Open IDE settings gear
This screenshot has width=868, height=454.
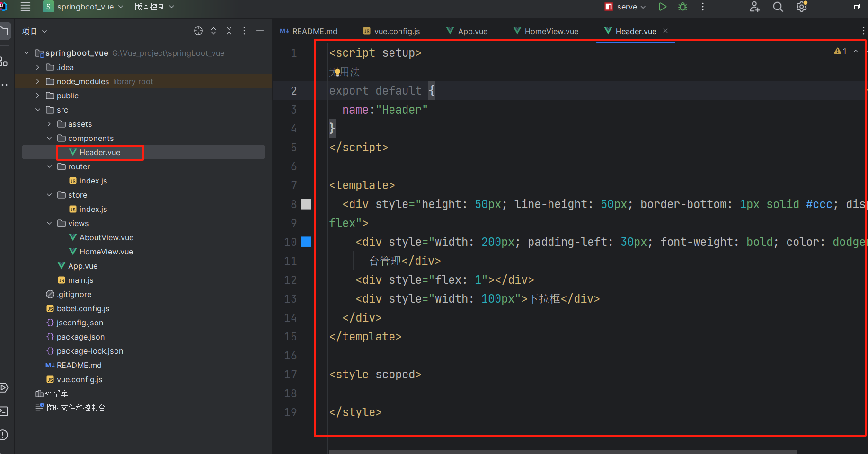pos(802,7)
